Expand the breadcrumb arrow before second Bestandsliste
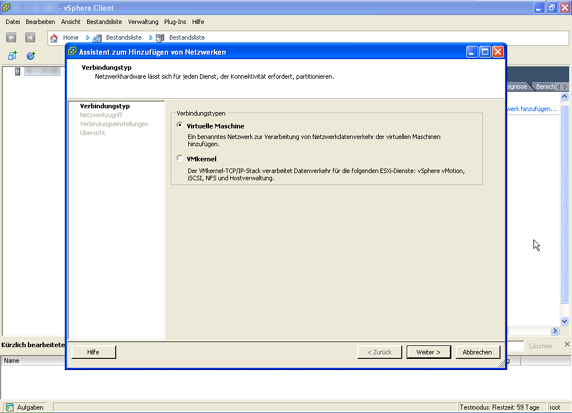Image resolution: width=572 pixels, height=413 pixels. pyautogui.click(x=150, y=38)
